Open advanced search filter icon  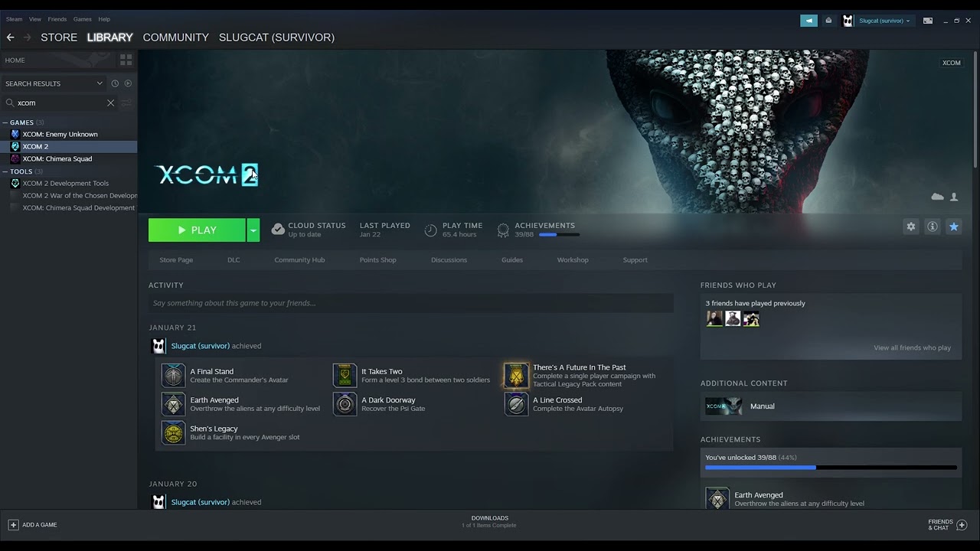(126, 103)
